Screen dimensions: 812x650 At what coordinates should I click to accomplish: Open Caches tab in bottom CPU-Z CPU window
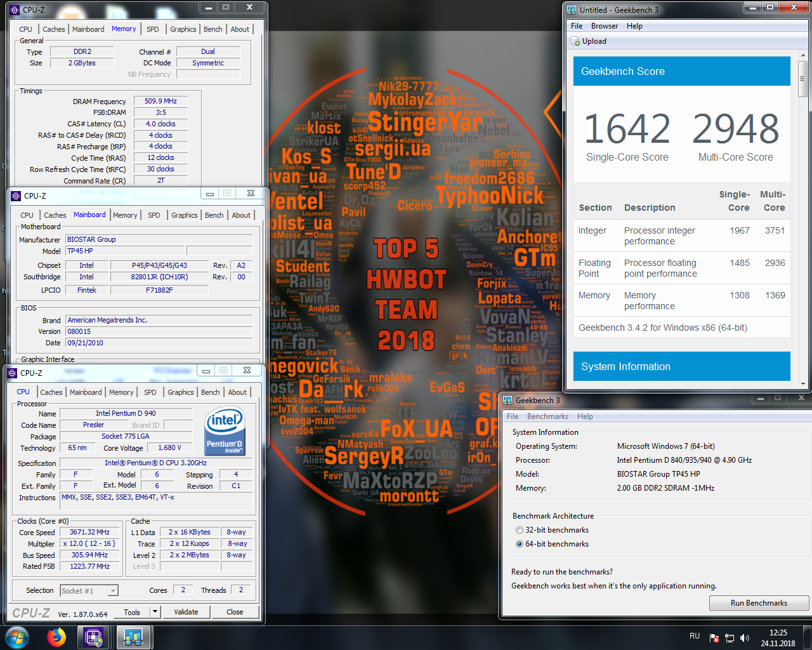51,392
